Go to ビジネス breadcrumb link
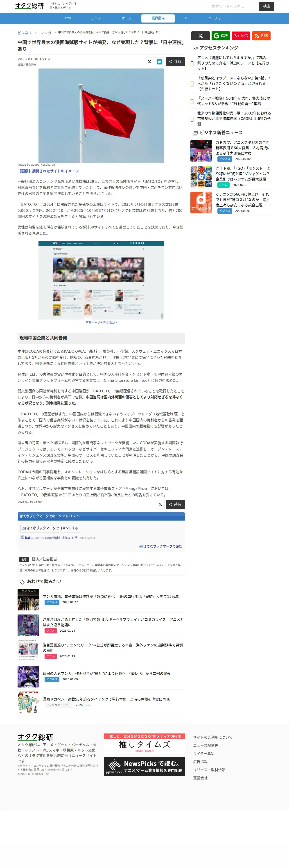 coord(25,33)
